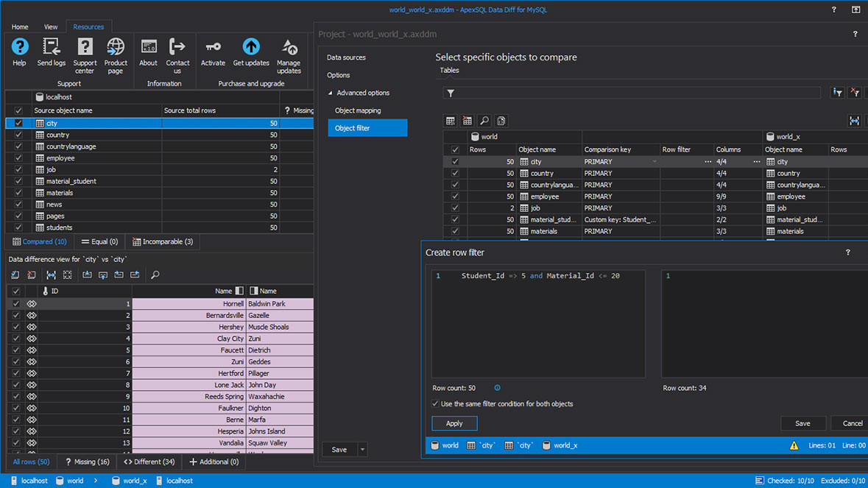
Task: Uncheck the city table in the source list
Action: coord(18,122)
